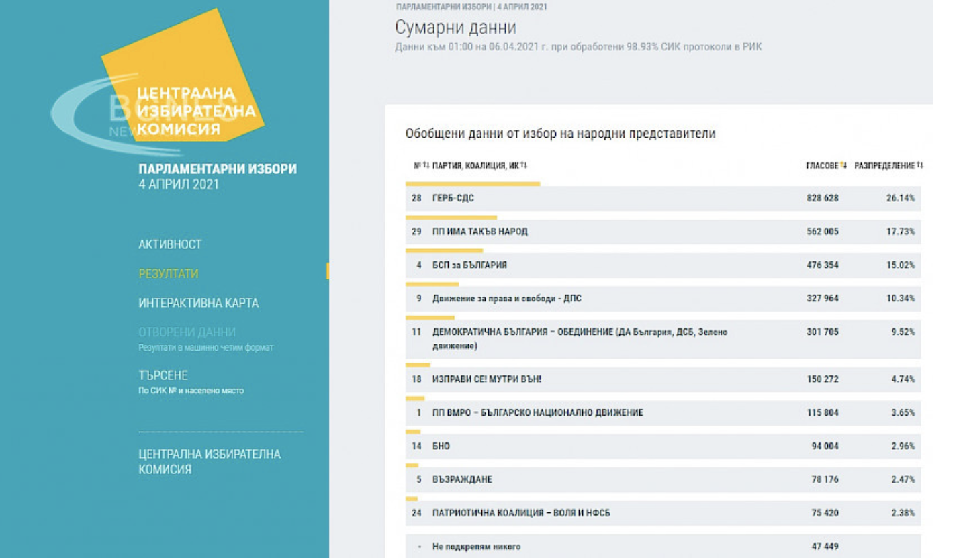Image resolution: width=963 pixels, height=560 pixels.
Task: Open the АКТИВНОСТ menu item
Action: point(170,244)
